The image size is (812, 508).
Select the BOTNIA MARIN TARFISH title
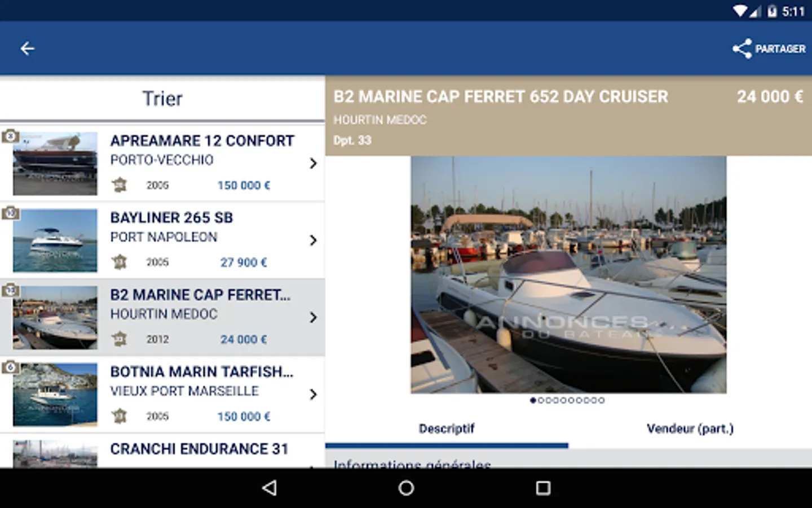[202, 371]
